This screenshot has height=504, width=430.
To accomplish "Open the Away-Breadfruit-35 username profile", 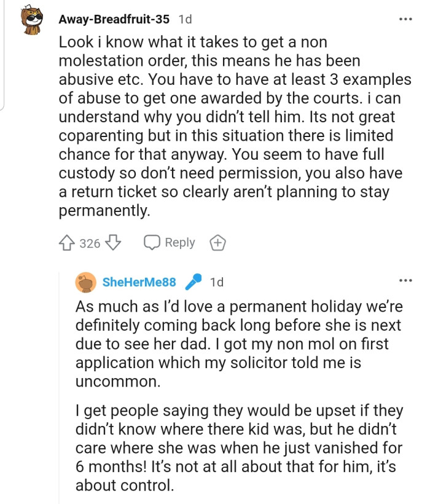I will 114,19.
